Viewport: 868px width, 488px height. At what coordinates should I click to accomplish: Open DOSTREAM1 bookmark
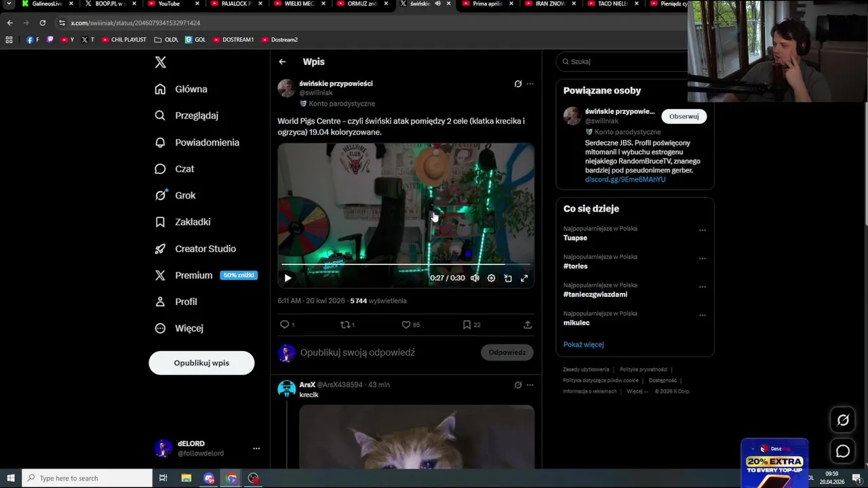[233, 40]
